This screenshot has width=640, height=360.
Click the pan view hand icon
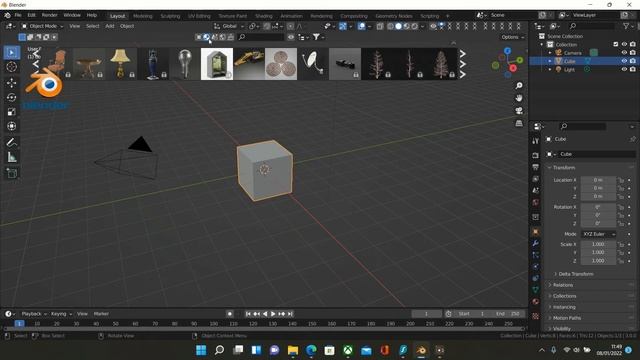pos(519,98)
